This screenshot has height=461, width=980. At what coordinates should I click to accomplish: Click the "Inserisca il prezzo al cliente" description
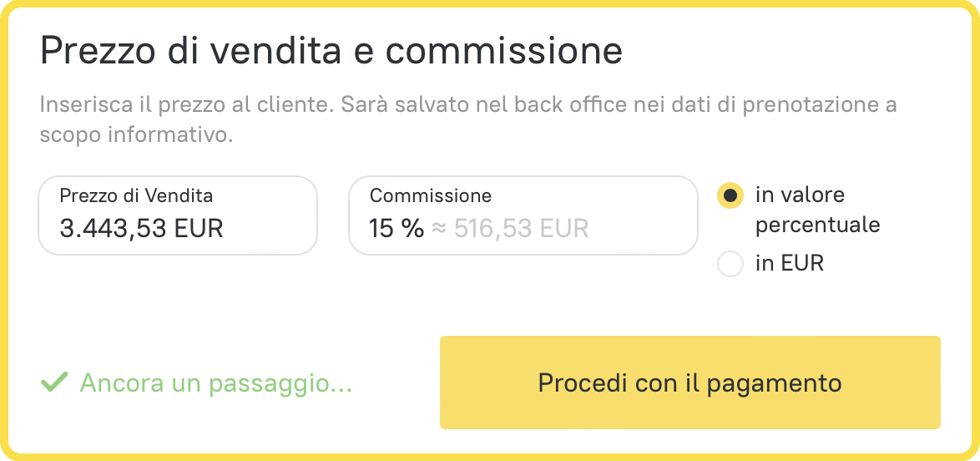[x=467, y=106]
